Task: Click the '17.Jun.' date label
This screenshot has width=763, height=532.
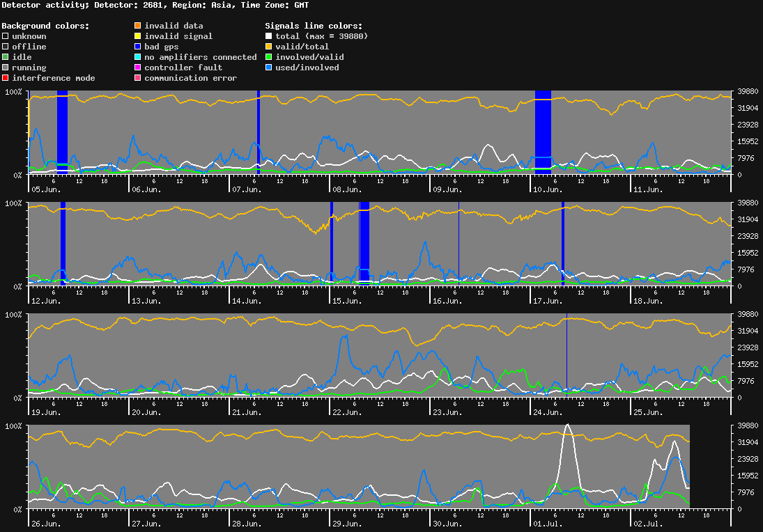Action: pyautogui.click(x=548, y=301)
